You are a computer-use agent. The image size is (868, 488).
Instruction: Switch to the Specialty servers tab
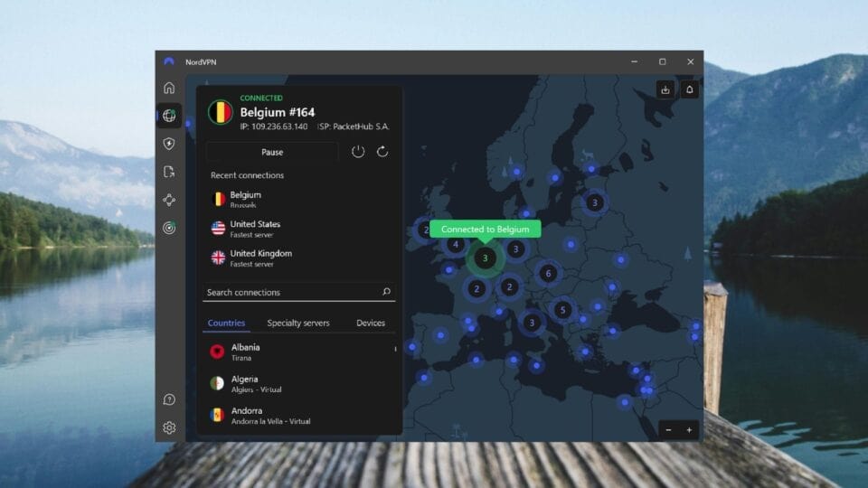(x=297, y=323)
